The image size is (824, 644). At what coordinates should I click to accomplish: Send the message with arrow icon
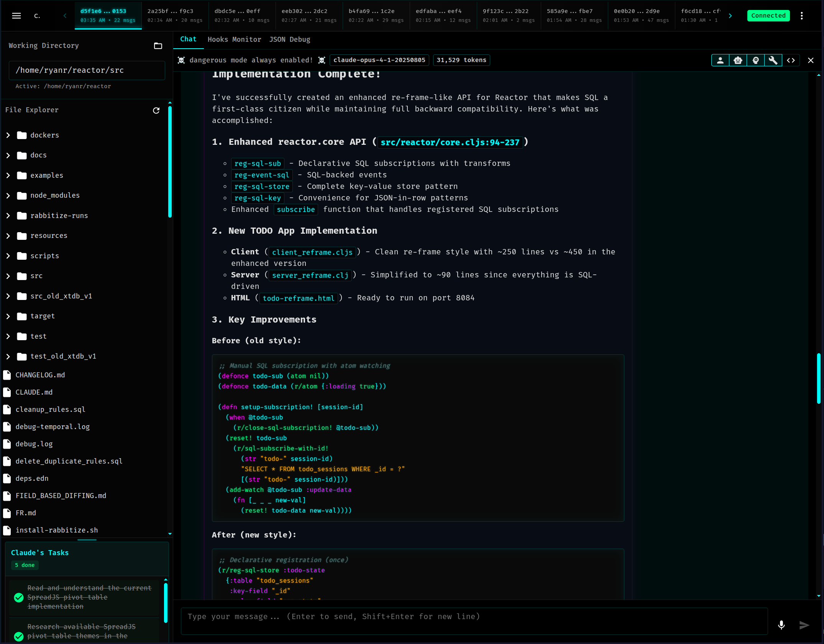click(x=804, y=625)
